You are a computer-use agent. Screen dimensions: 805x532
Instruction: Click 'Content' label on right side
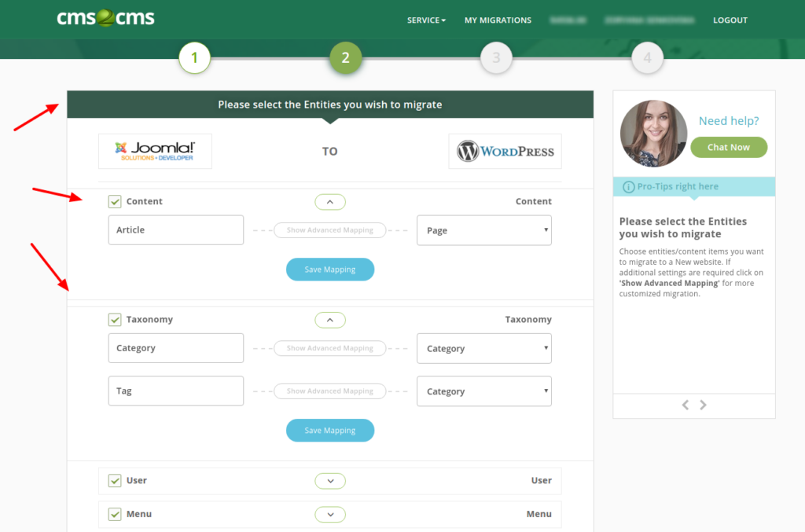point(534,202)
